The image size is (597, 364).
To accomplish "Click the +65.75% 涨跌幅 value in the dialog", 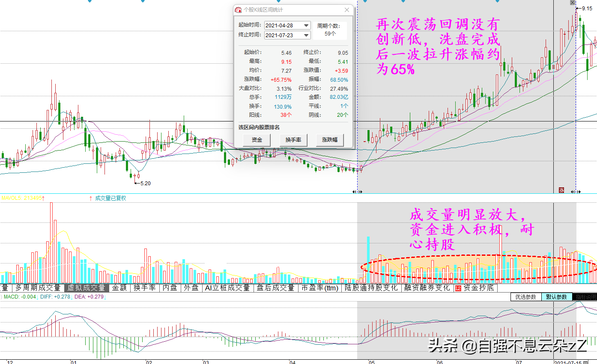I will coord(281,80).
